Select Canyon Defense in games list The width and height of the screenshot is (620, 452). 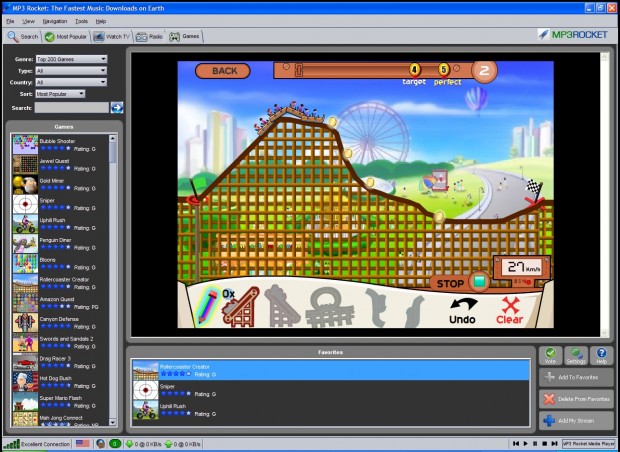click(60, 322)
